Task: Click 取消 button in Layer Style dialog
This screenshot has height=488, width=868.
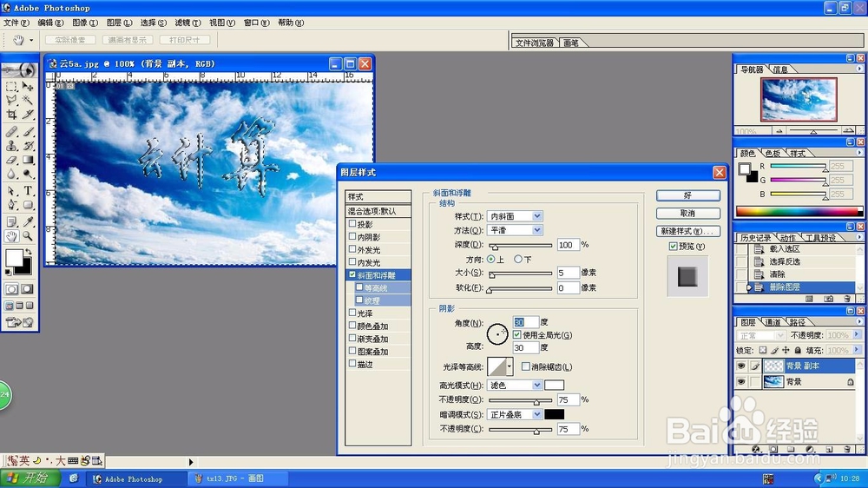Action: [x=688, y=214]
